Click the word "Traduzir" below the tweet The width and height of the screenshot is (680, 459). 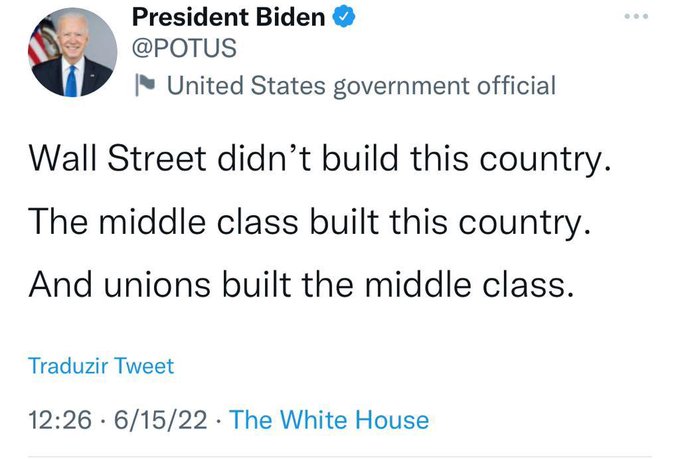tap(68, 366)
